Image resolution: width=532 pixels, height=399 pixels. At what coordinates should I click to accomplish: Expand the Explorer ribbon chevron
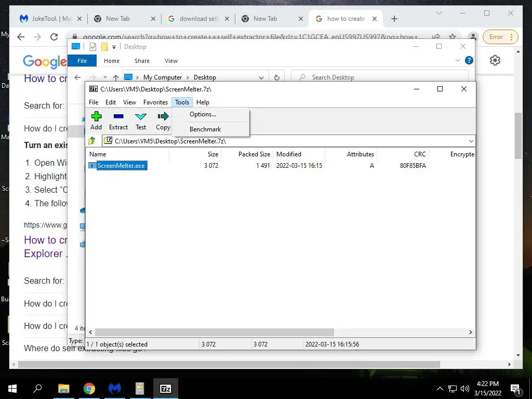pyautogui.click(x=457, y=60)
